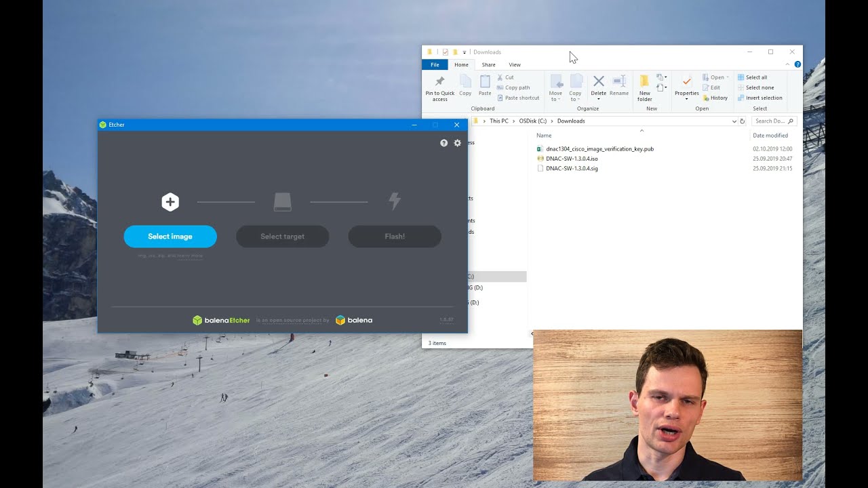Image resolution: width=868 pixels, height=488 pixels.
Task: Click the Select image button in Etcher
Action: coord(170,237)
